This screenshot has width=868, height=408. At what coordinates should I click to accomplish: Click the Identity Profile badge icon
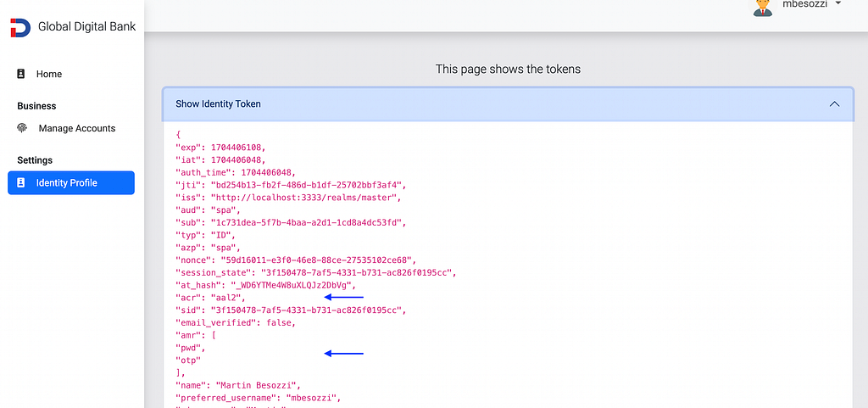coord(21,182)
